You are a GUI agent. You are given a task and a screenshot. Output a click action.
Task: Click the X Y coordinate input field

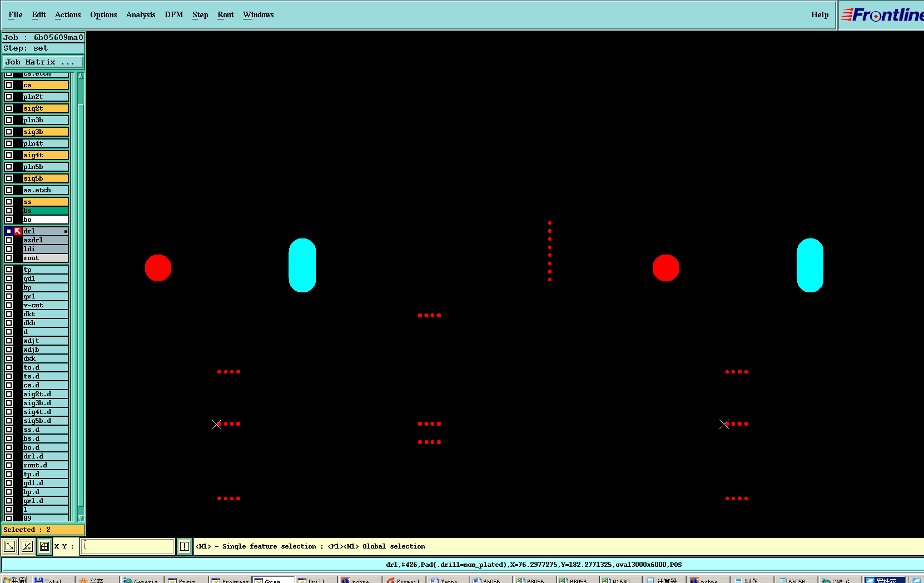click(x=128, y=546)
